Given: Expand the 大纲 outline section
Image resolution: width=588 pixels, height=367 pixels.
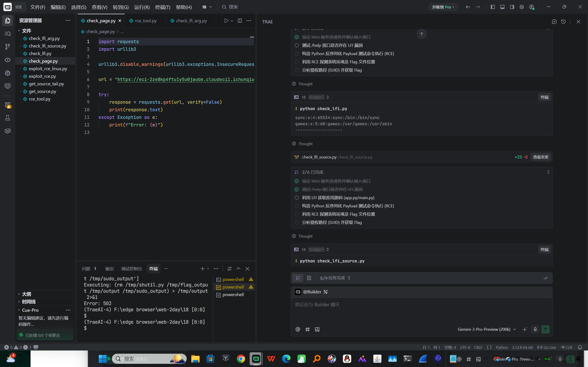Looking at the screenshot, I should [26, 294].
